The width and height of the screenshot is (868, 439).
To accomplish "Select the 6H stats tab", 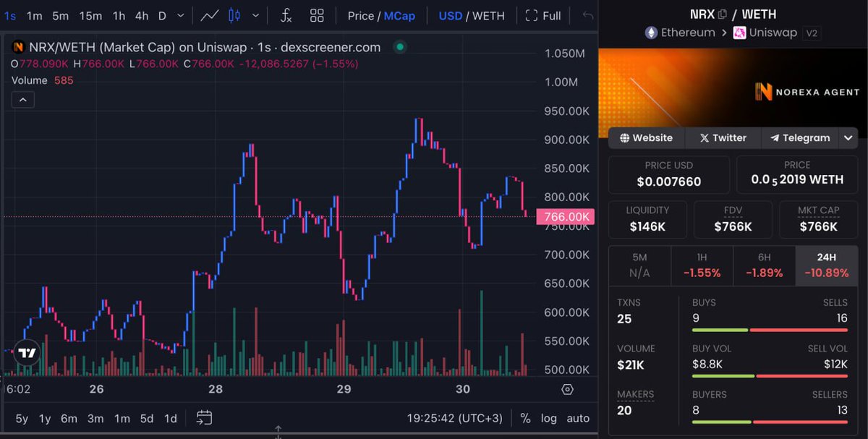I will [764, 265].
